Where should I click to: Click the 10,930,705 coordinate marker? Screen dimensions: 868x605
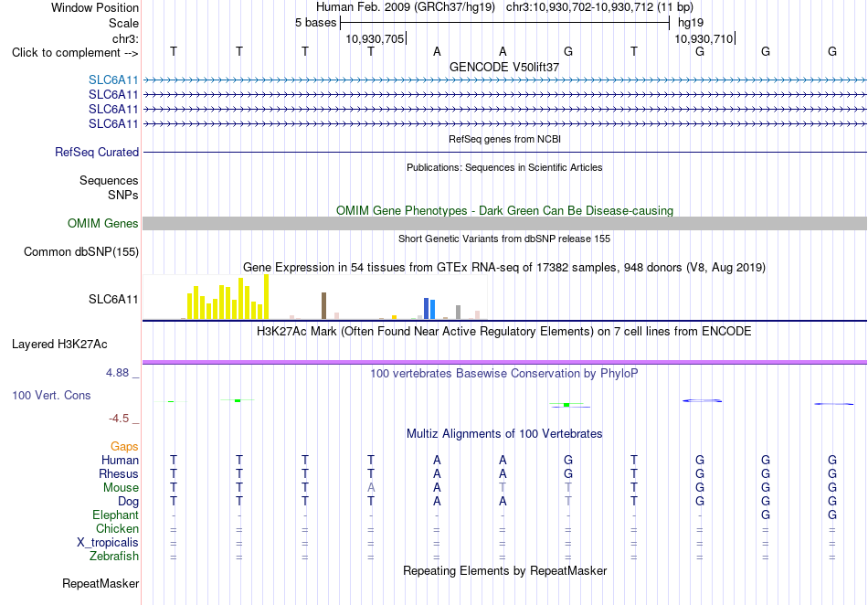[375, 38]
